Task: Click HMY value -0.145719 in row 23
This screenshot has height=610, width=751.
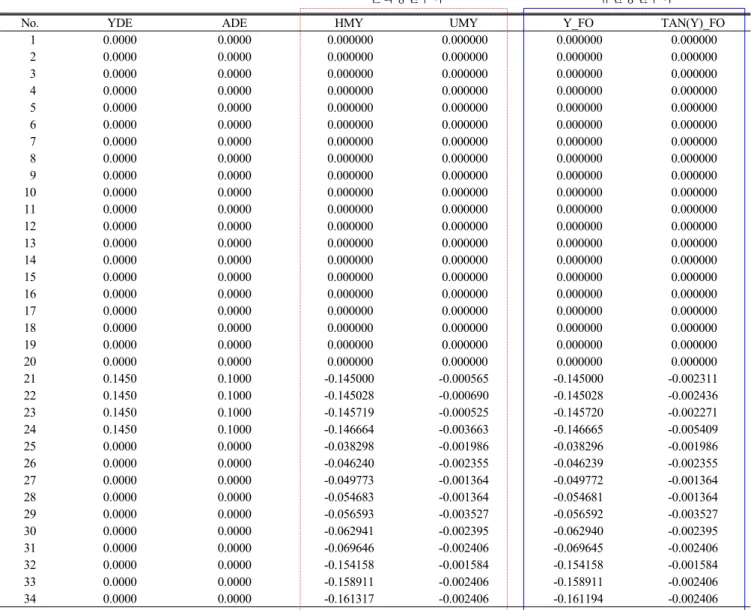Action: point(349,413)
